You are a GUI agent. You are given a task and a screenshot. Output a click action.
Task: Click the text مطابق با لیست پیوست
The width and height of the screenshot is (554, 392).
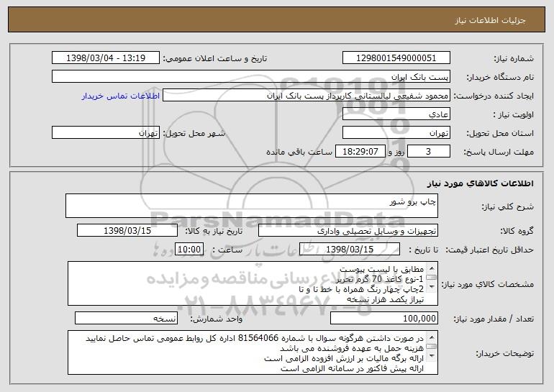pos(381,269)
